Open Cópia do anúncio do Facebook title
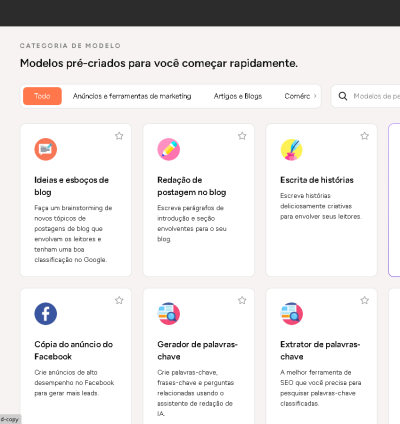 74,350
